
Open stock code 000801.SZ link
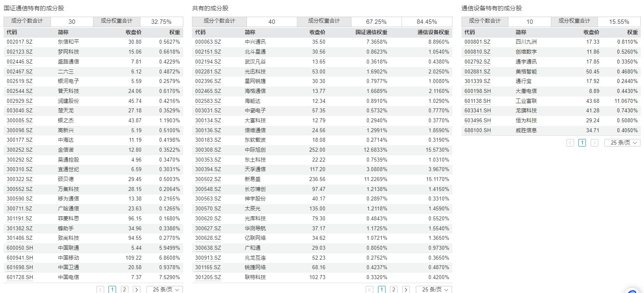pyautogui.click(x=477, y=42)
